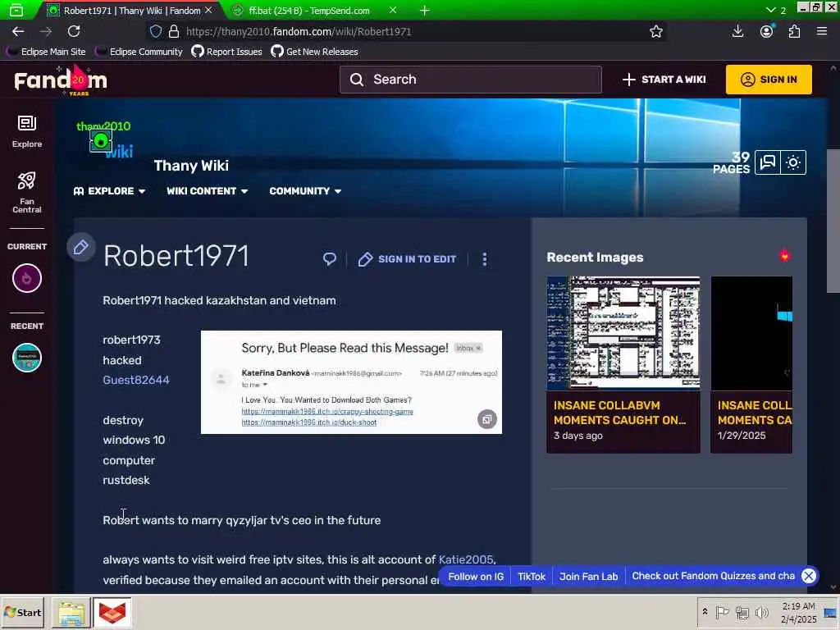Image resolution: width=840 pixels, height=630 pixels.
Task: Click Join Fan Lab
Action: 588,577
